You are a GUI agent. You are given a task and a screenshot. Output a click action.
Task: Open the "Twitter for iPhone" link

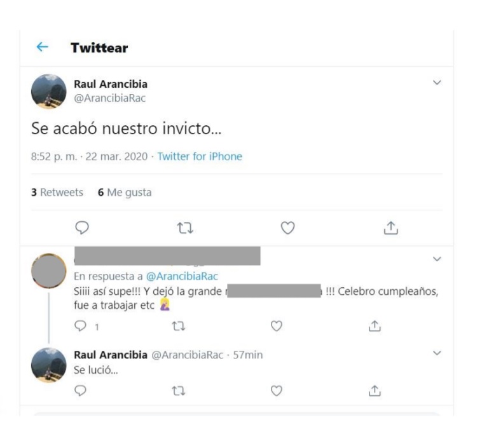point(200,156)
